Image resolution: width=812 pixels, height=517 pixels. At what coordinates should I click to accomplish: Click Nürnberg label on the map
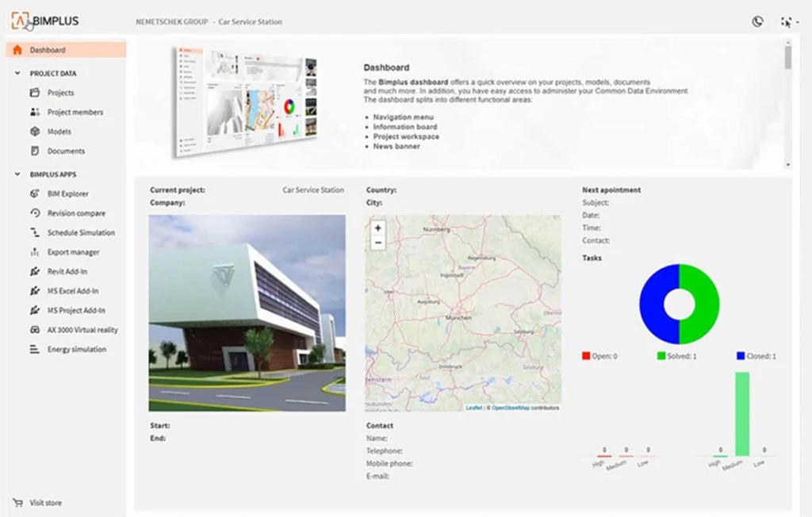[437, 229]
